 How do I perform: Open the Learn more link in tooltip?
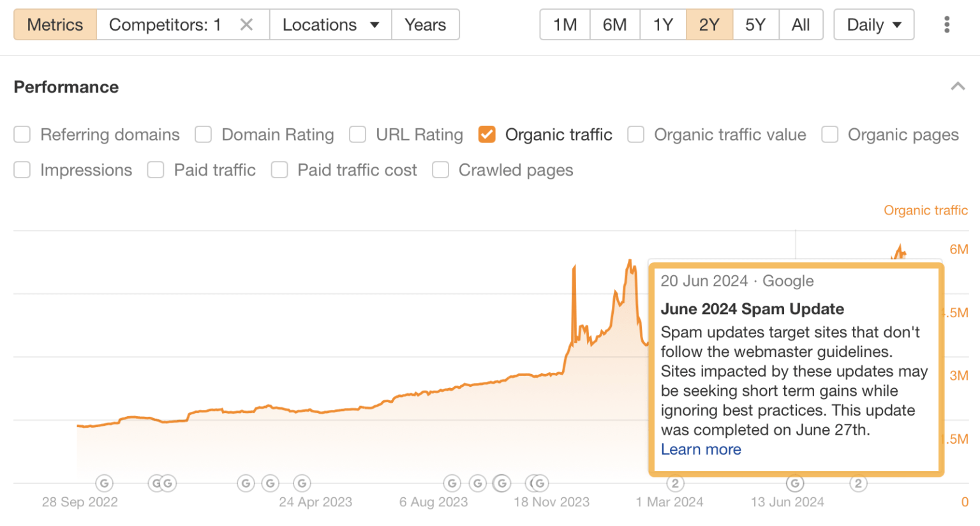(701, 449)
